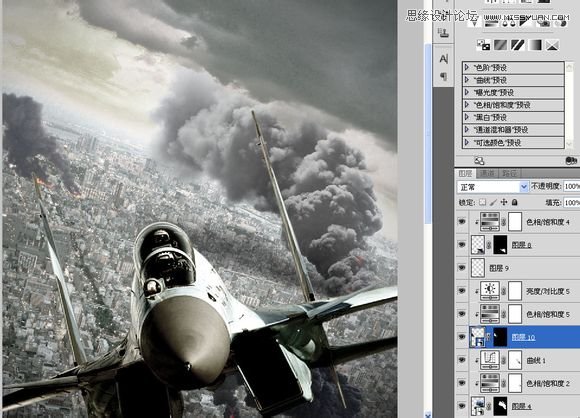Click the lock all padlock icon
The image size is (580, 418).
pyautogui.click(x=514, y=202)
